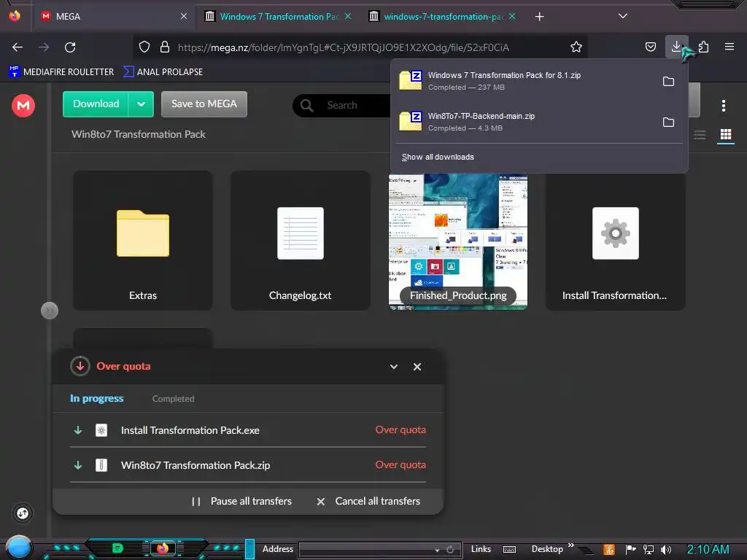This screenshot has height=560, width=747.
Task: Open the Pocket save icon
Action: coord(650,47)
